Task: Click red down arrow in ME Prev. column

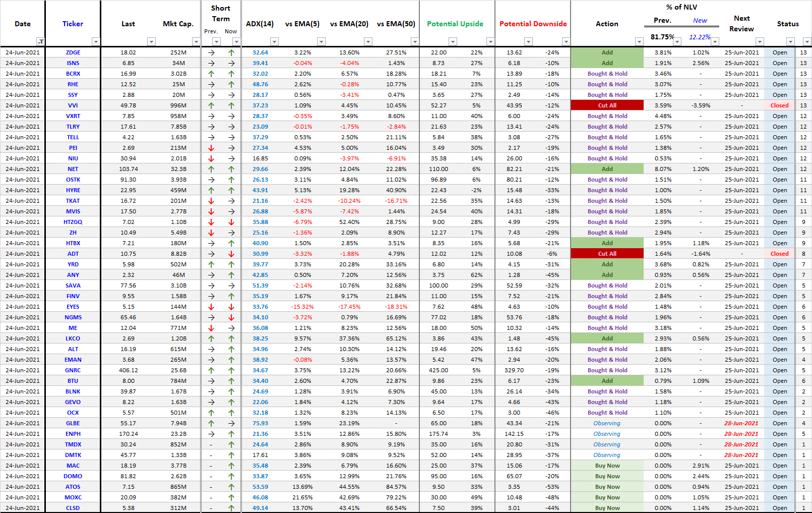Action: [x=211, y=328]
